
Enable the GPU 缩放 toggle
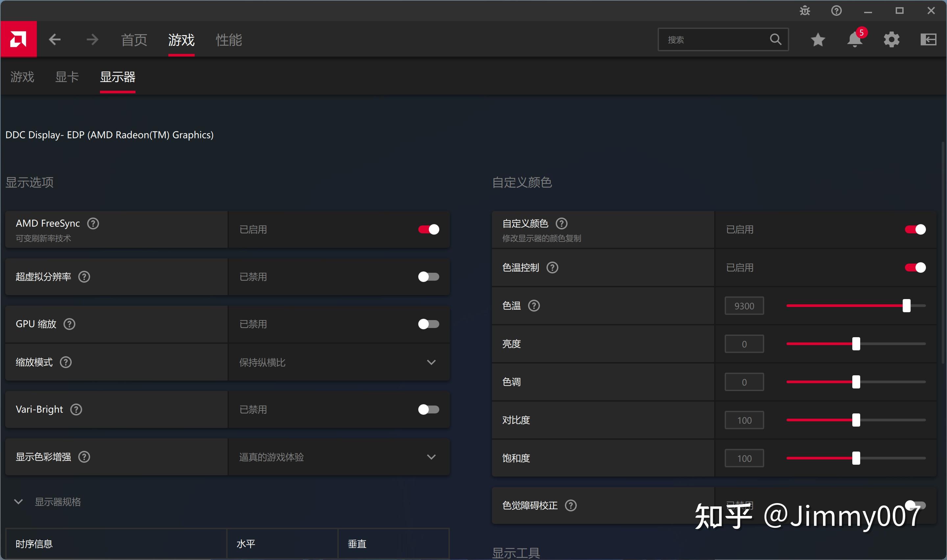[x=428, y=324]
